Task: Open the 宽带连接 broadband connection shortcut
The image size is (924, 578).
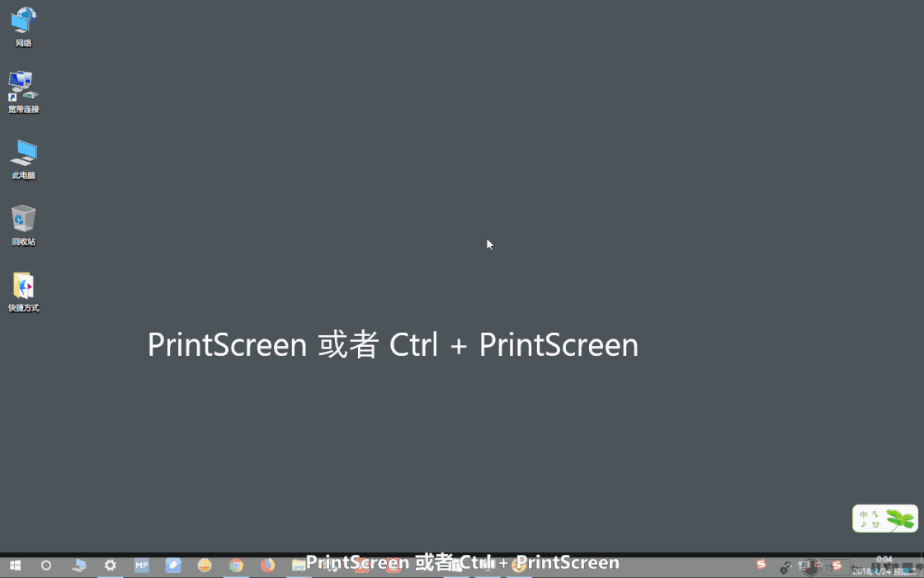Action: 22,85
